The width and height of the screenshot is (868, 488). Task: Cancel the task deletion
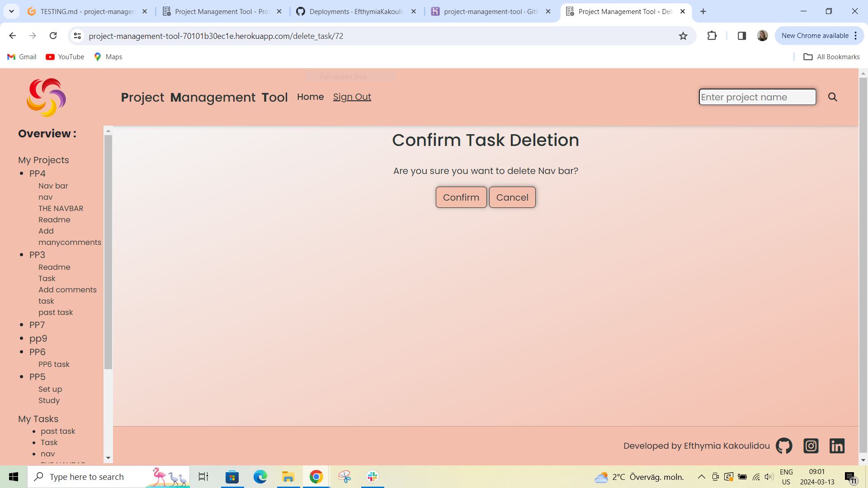512,197
